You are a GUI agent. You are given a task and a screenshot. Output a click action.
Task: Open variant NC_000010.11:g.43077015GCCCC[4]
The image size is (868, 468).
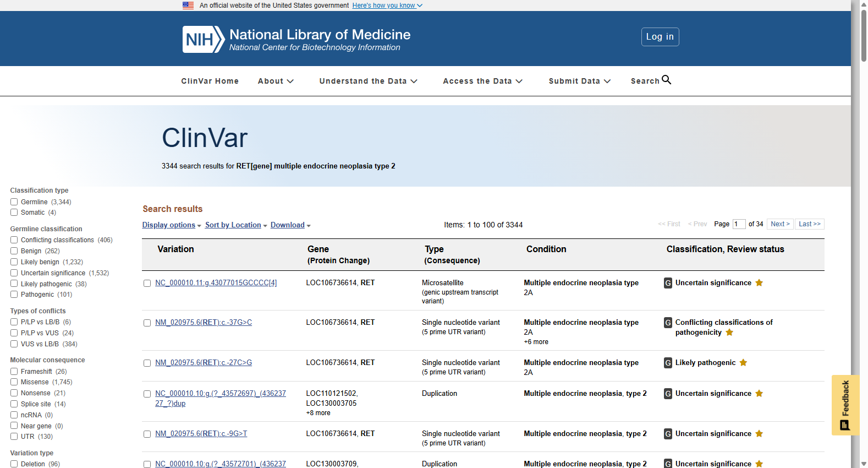216,283
